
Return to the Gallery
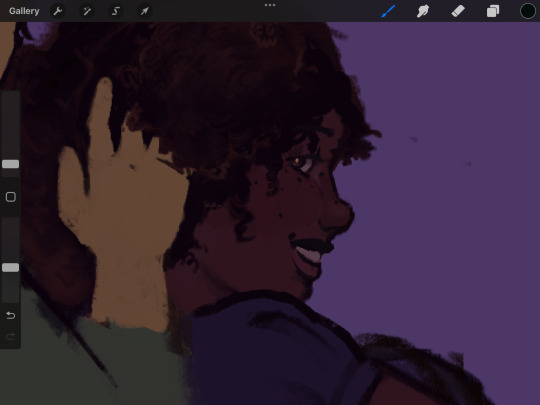tap(24, 11)
